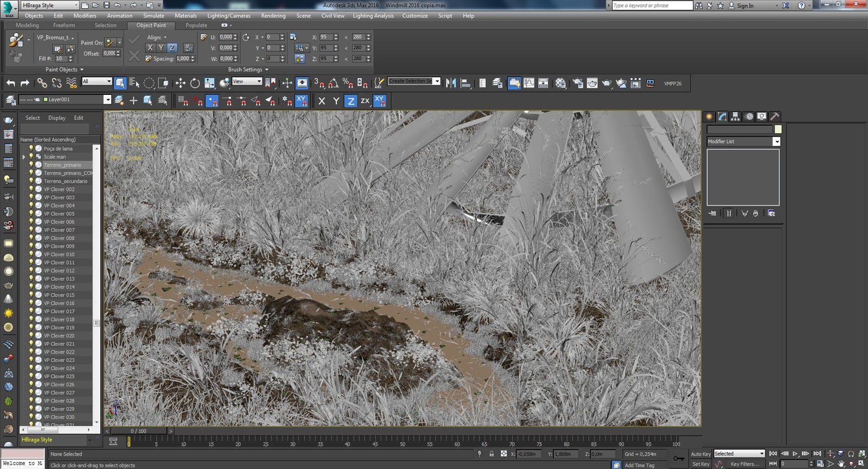Switch to the Freeform ribbon tab
868x469 pixels.
(64, 25)
